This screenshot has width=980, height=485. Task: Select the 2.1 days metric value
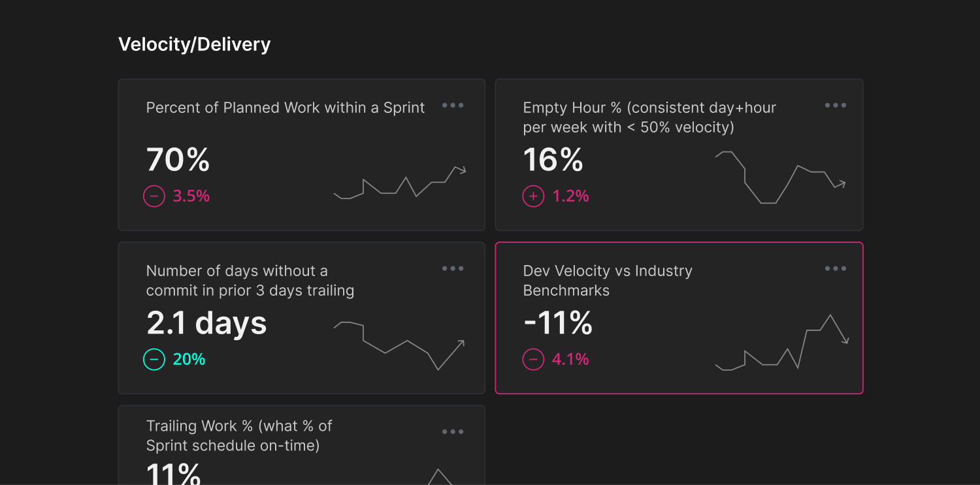point(206,323)
